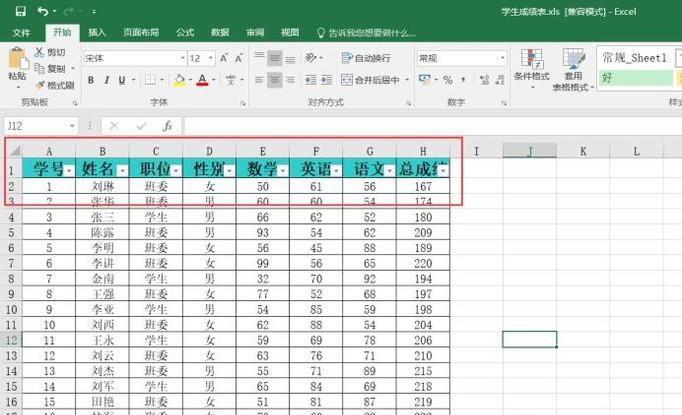Switch to 插入 Insert tab
This screenshot has height=415, width=682.
(x=97, y=33)
